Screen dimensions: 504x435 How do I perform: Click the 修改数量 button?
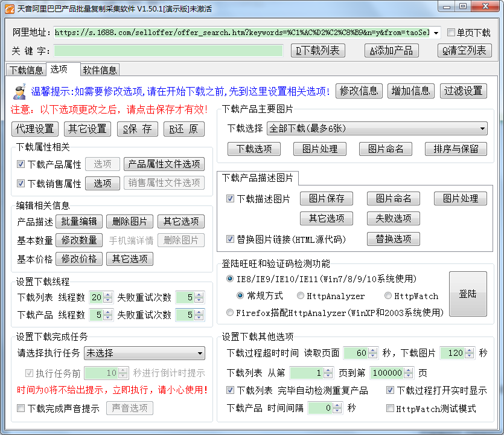pos(79,240)
